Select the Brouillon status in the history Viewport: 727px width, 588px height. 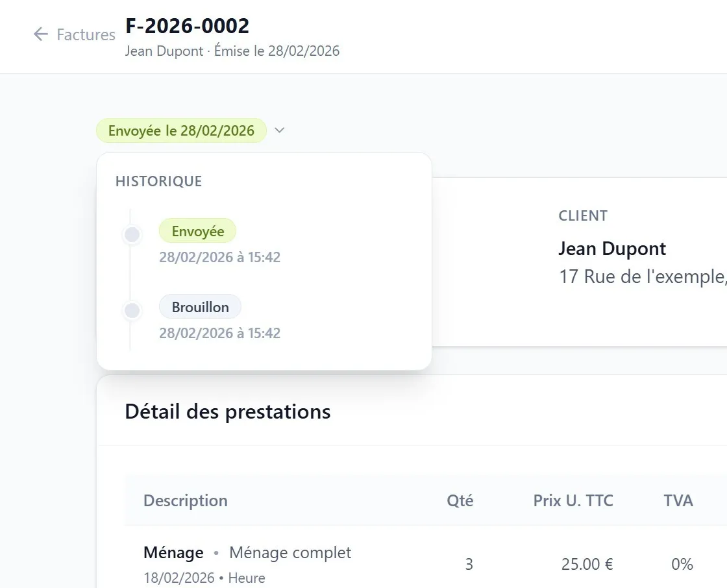tap(200, 306)
